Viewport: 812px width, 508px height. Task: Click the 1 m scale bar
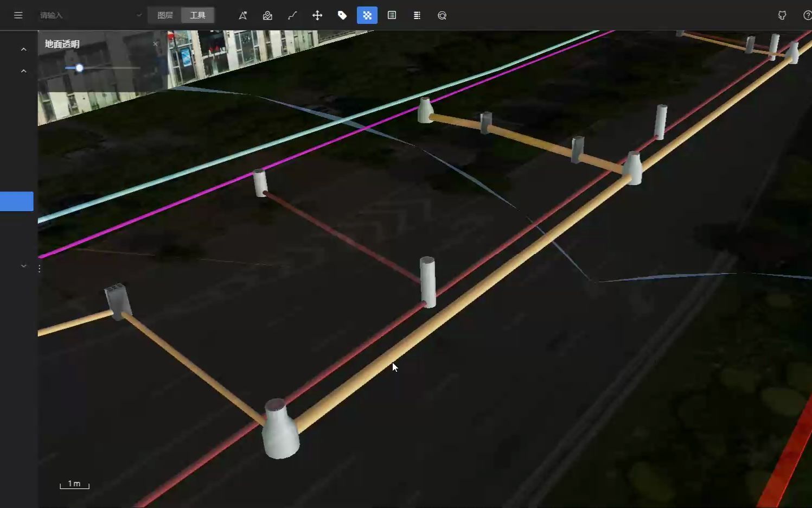[x=74, y=484]
